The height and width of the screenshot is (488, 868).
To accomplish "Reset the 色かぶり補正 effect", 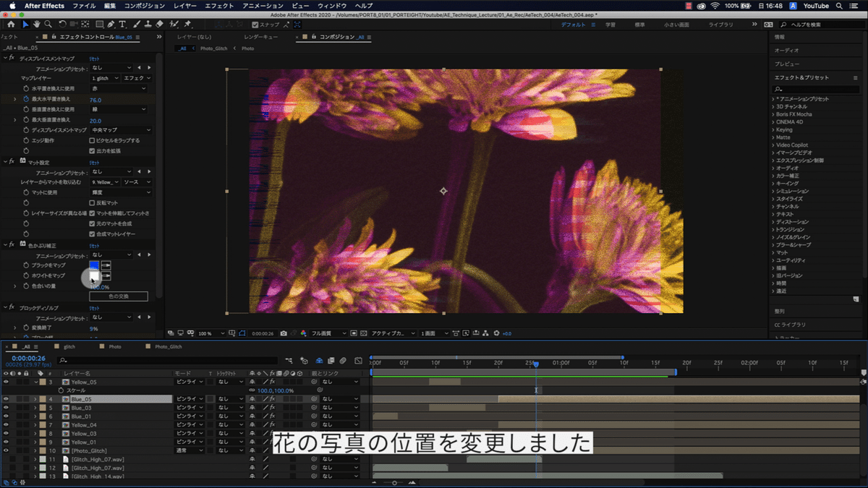I will (95, 245).
